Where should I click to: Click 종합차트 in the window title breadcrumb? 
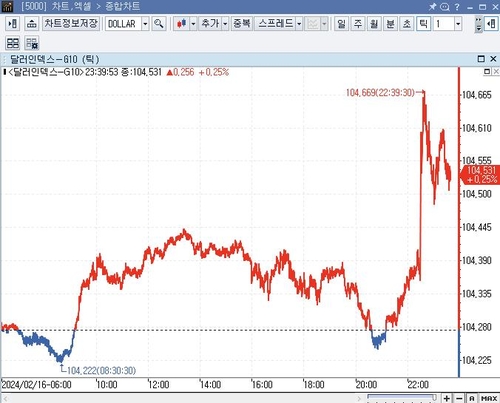(x=123, y=6)
